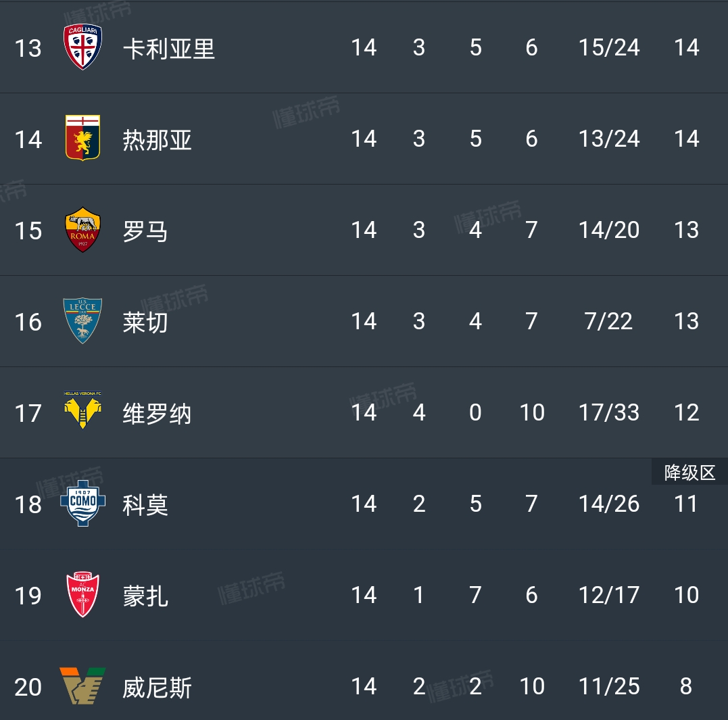The height and width of the screenshot is (720, 728).
Task: Open the 科莫 team name
Action: [145, 505]
